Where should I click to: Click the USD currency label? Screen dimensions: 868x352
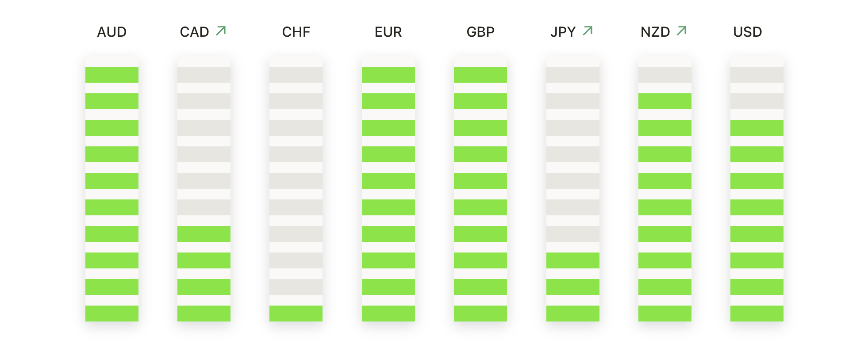[748, 32]
